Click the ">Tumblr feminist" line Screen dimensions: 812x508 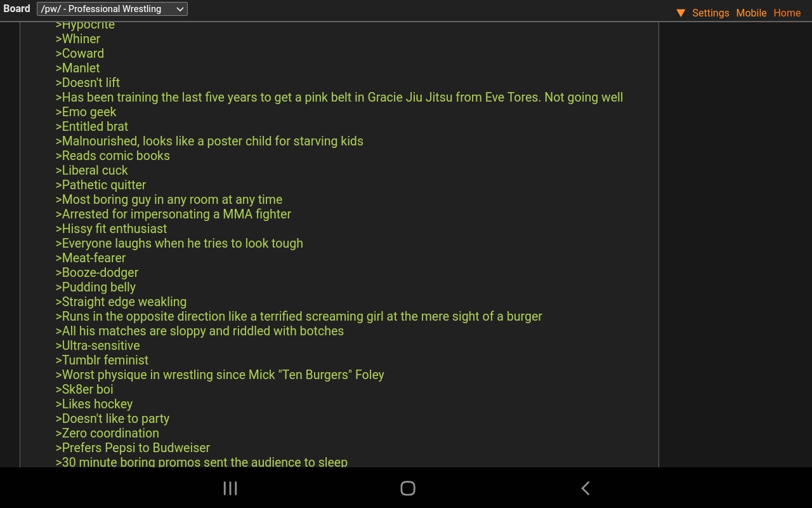pos(102,360)
